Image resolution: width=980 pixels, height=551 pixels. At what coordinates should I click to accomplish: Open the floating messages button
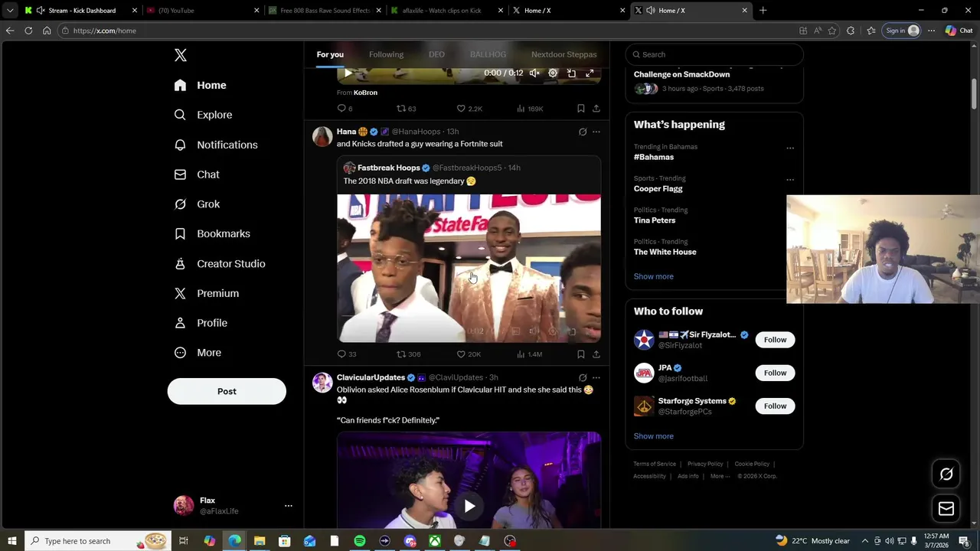pos(946,509)
